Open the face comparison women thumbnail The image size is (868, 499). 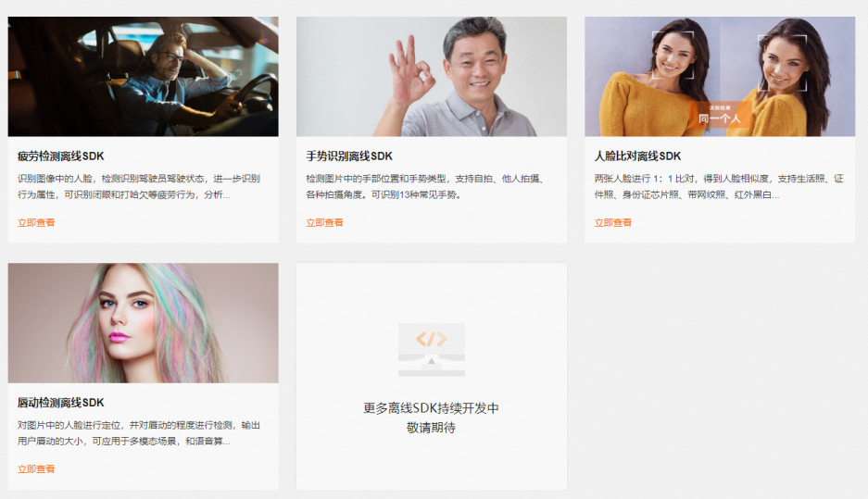tap(720, 76)
